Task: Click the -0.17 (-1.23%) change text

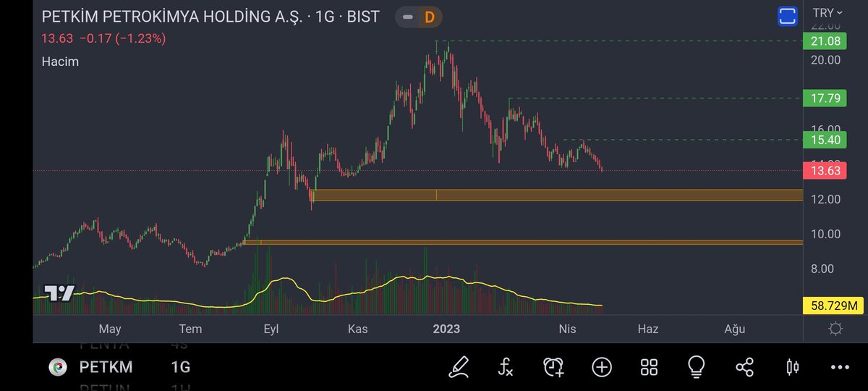Action: (x=122, y=38)
